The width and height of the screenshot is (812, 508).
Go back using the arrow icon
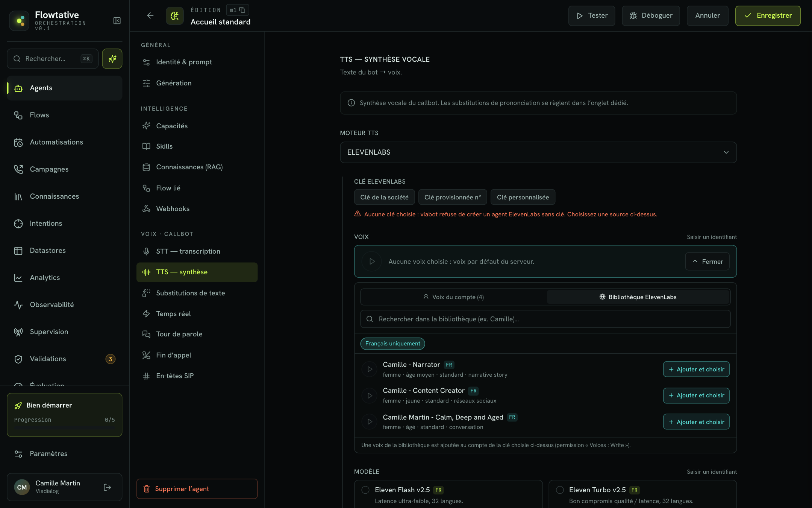click(150, 15)
